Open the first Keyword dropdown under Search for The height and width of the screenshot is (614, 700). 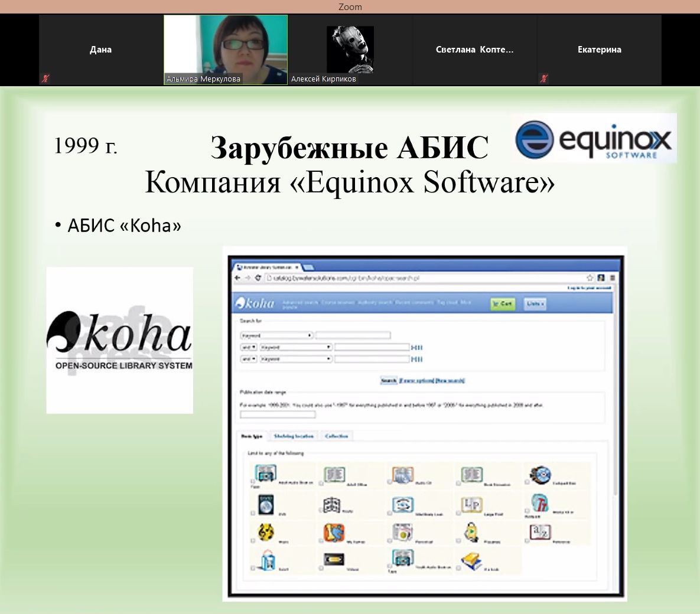[276, 335]
